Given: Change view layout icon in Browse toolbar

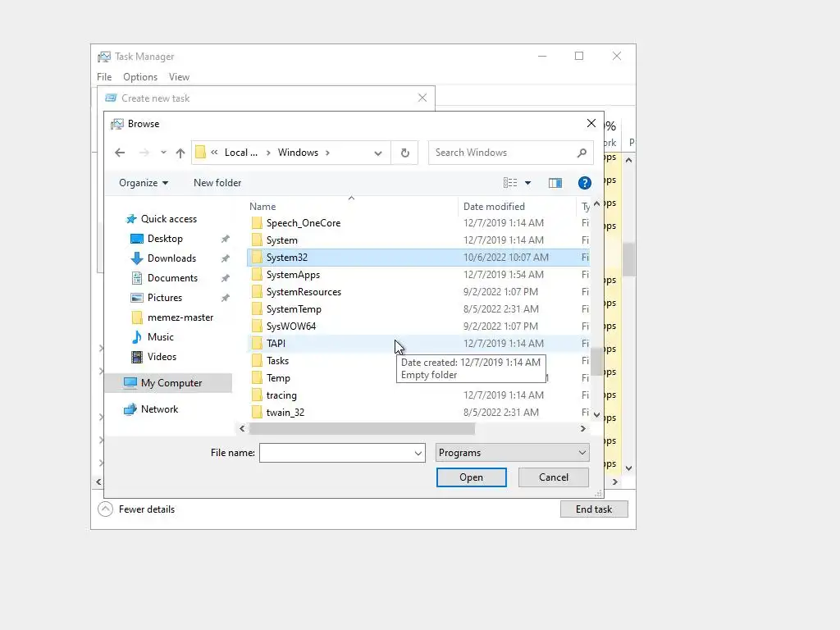Looking at the screenshot, I should (x=510, y=183).
